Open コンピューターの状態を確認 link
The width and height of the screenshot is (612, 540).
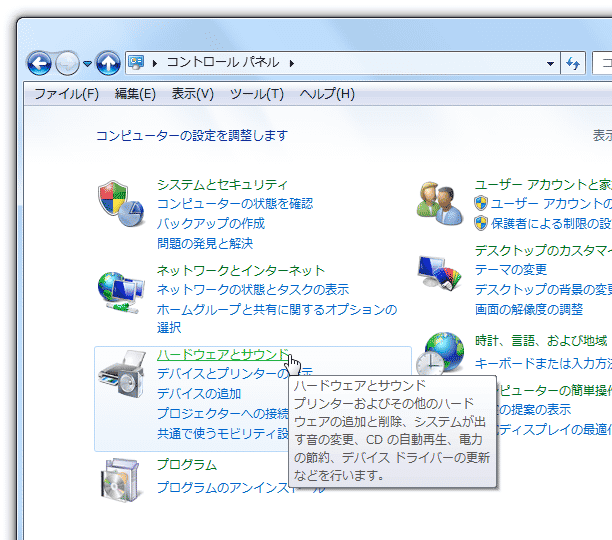point(235,204)
